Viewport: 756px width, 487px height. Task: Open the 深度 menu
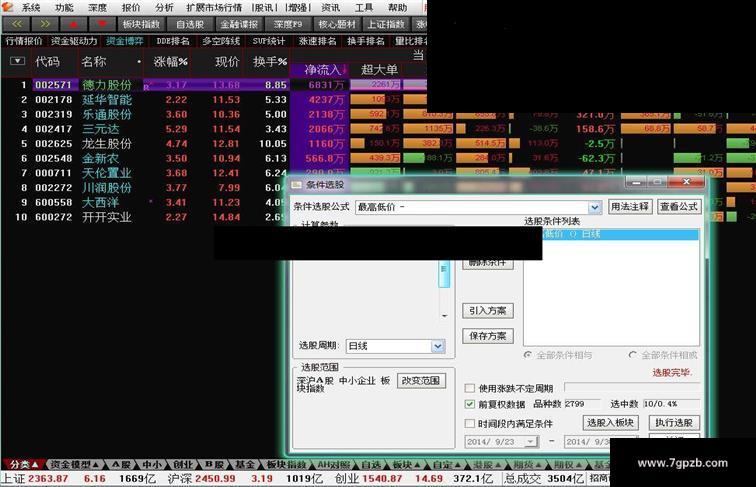97,7
